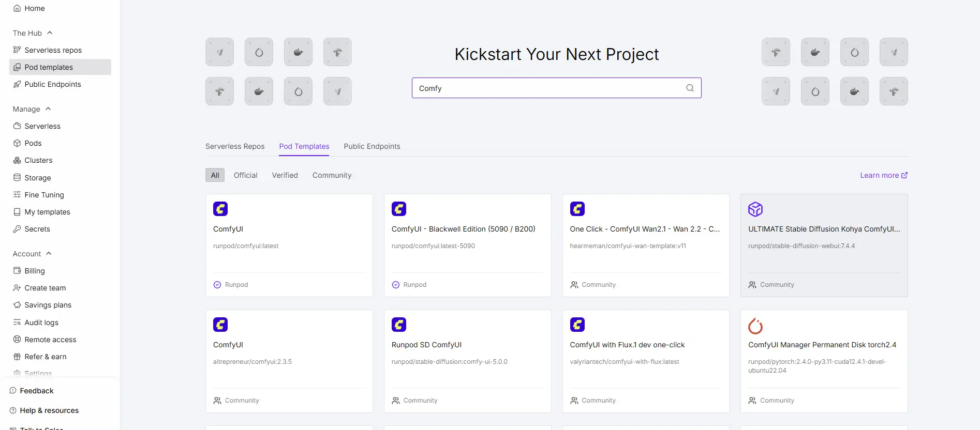This screenshot has width=980, height=430.
Task: Switch to the Public Endpoints tab
Action: click(372, 146)
